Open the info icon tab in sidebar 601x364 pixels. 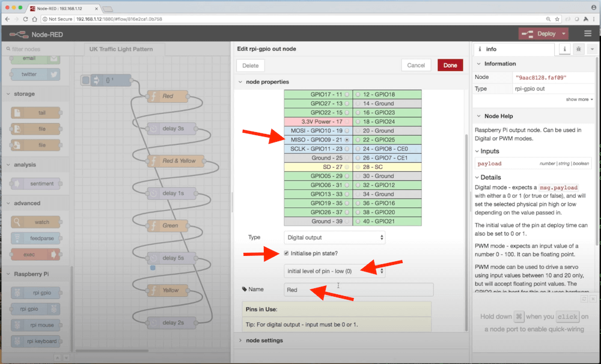(564, 49)
